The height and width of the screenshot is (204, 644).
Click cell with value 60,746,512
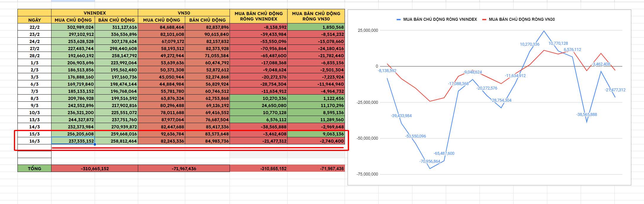207,91
